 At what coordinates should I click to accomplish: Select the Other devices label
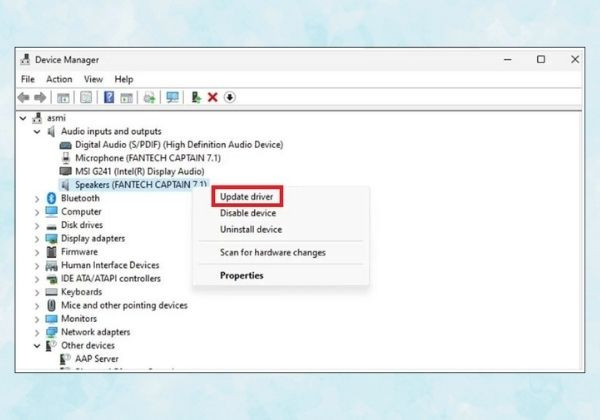[x=88, y=345]
